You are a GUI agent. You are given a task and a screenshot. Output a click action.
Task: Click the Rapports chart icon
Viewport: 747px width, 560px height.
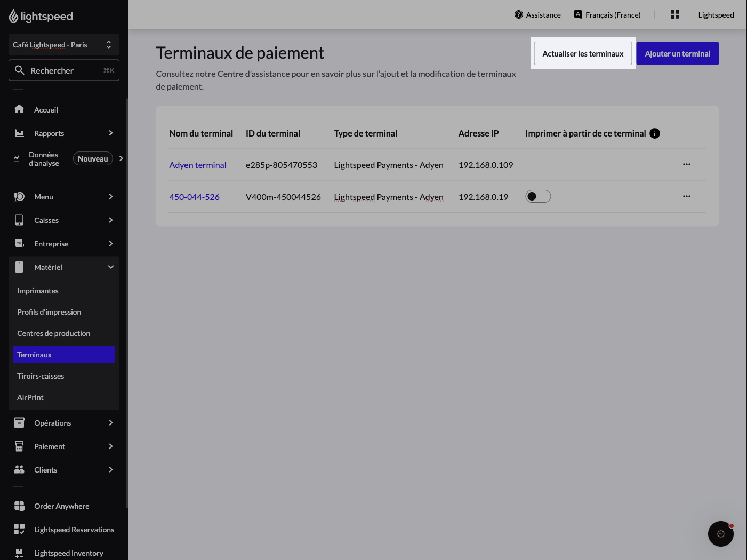[x=19, y=133]
